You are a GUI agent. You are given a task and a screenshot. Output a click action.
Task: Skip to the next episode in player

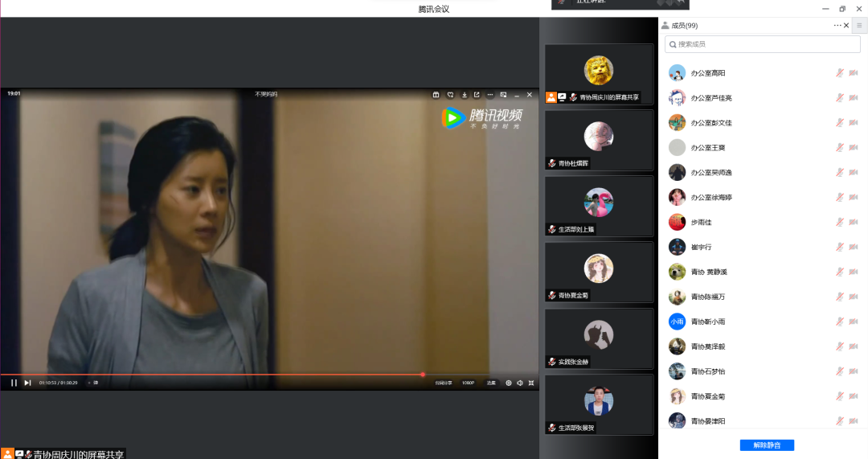[27, 383]
